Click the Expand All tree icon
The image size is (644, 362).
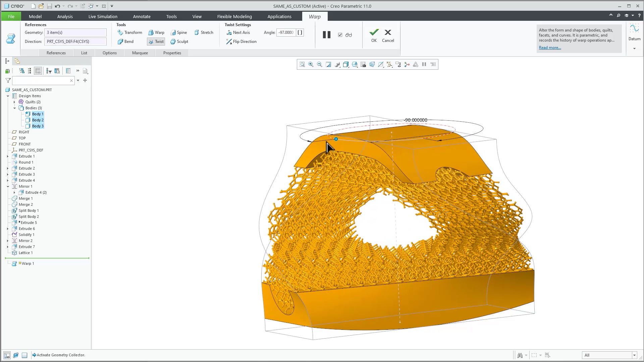(22, 71)
